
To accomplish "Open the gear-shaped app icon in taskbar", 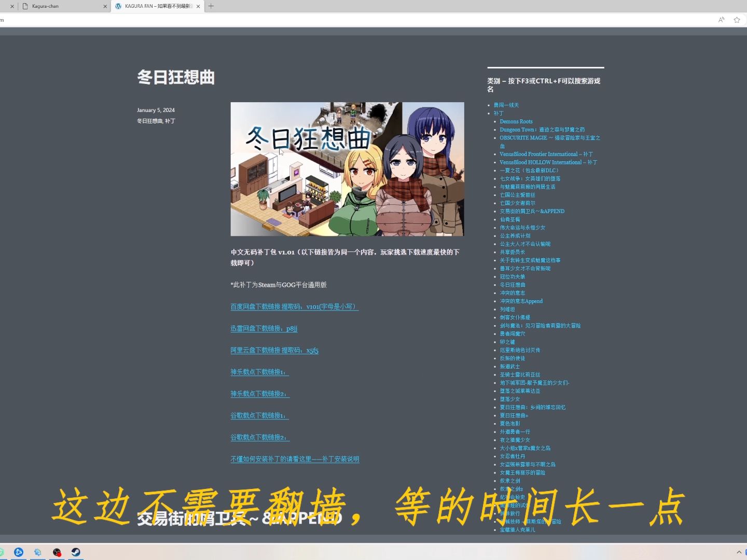I will 37,552.
